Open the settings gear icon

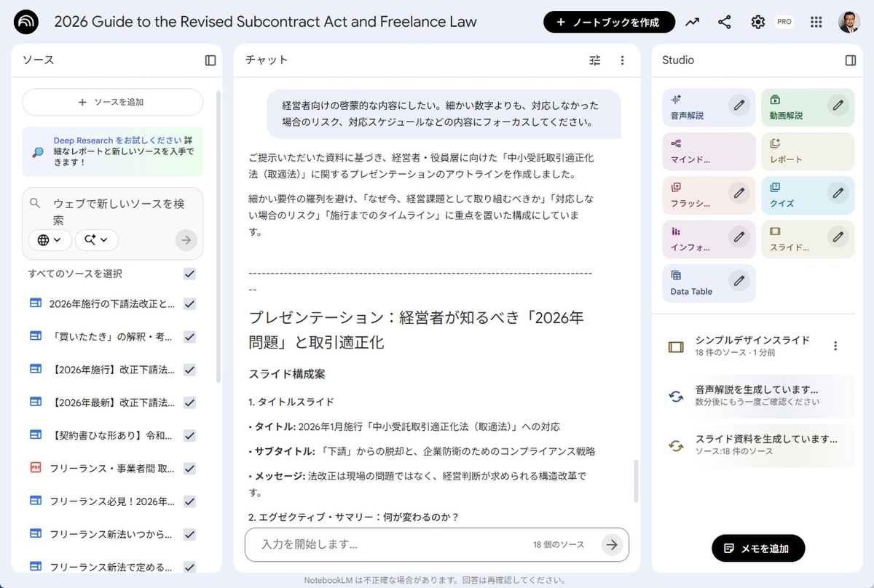[757, 22]
